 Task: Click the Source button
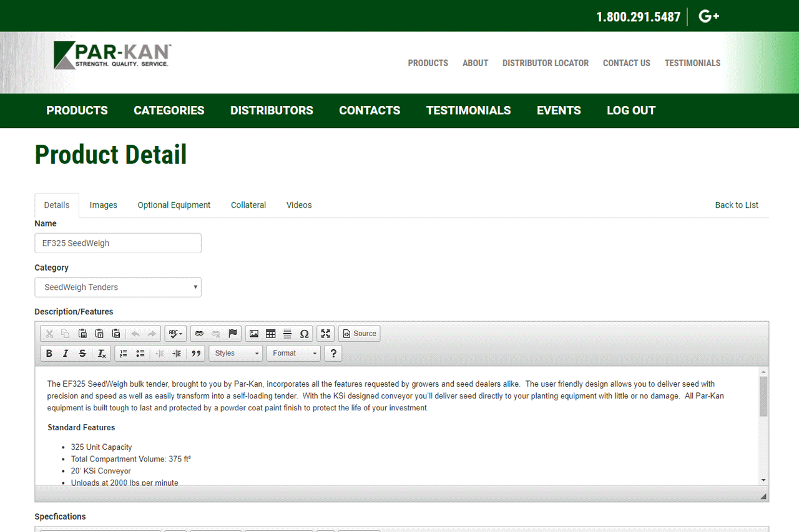360,334
